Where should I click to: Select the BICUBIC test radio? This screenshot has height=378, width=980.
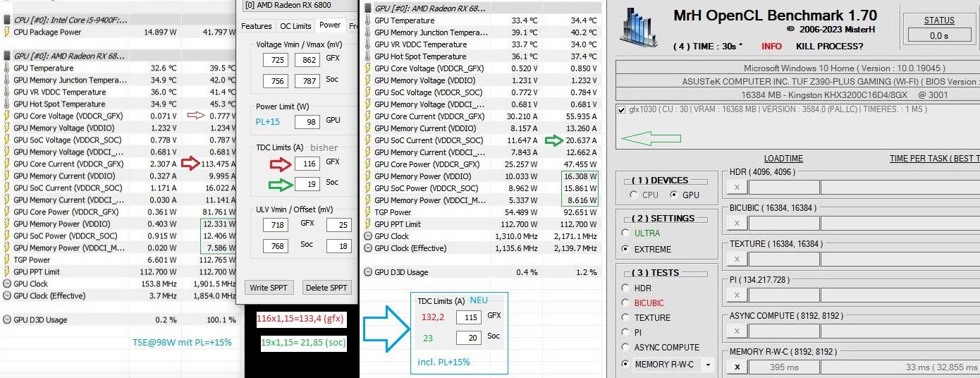625,303
